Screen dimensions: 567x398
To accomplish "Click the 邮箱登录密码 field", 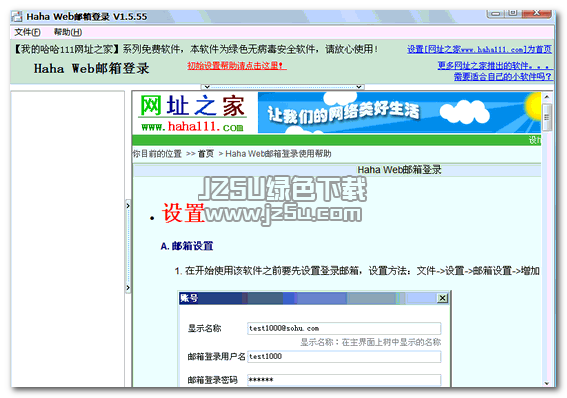I will [344, 380].
